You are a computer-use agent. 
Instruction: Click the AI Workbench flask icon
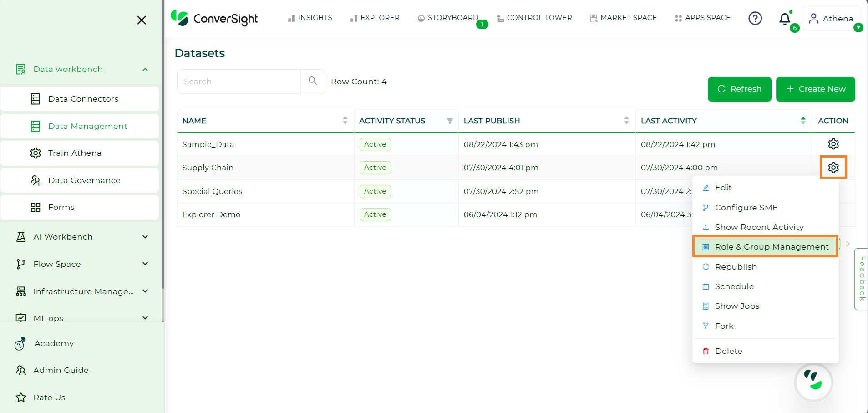click(21, 237)
